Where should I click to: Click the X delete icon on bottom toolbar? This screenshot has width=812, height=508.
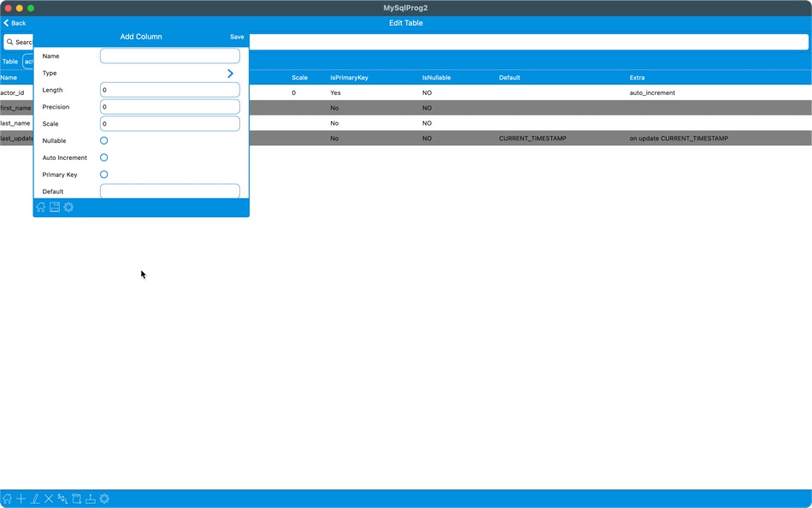point(48,498)
